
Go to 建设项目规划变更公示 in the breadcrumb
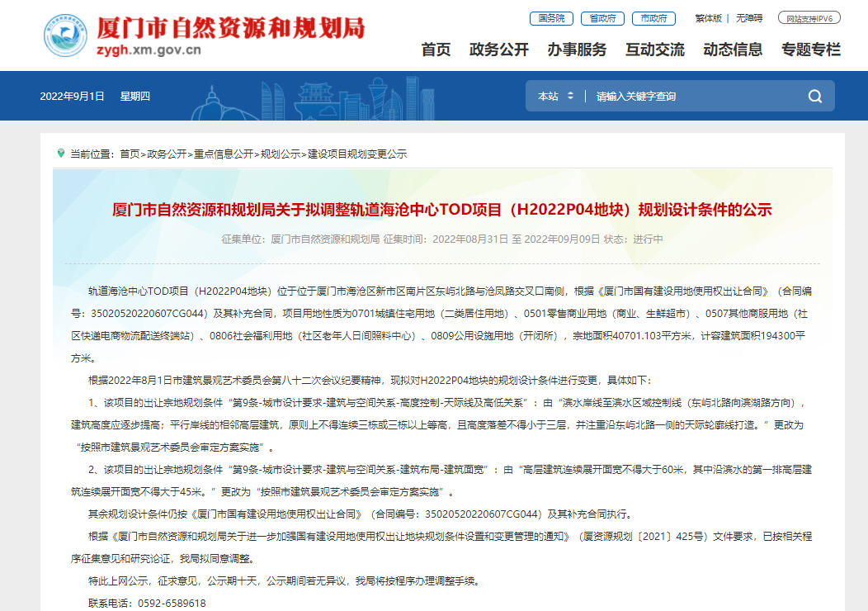pyautogui.click(x=357, y=154)
